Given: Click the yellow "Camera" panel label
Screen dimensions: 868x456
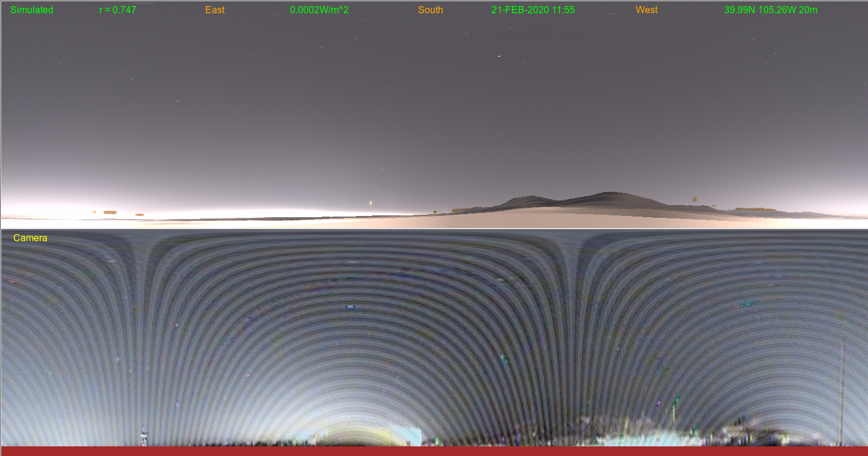Looking at the screenshot, I should (30, 238).
